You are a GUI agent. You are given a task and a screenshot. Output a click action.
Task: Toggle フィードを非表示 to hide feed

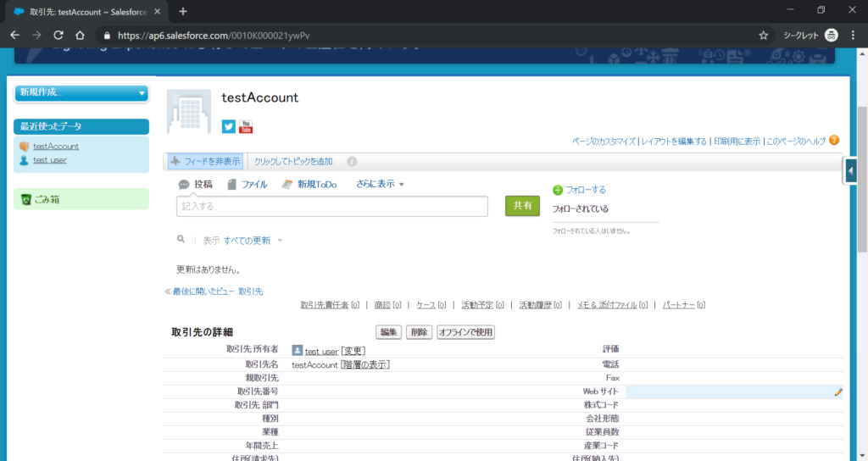click(x=204, y=161)
